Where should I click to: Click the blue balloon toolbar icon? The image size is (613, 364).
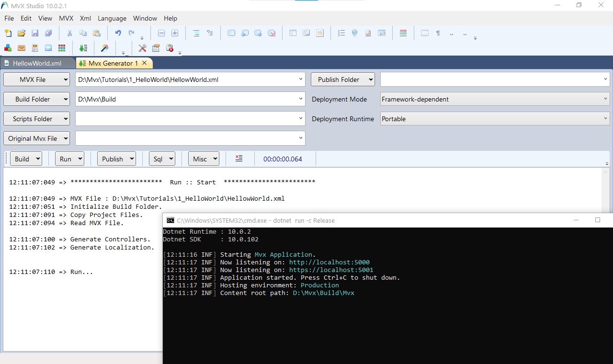click(x=354, y=33)
